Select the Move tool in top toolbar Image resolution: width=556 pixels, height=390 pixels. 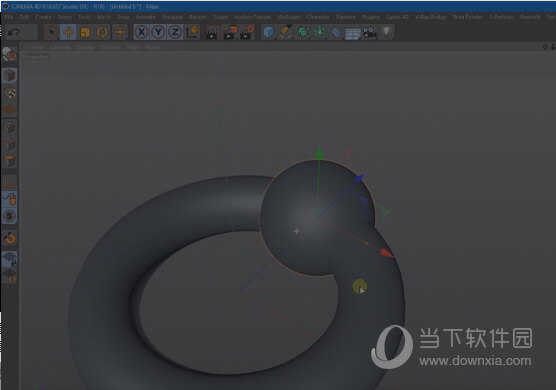click(68, 33)
